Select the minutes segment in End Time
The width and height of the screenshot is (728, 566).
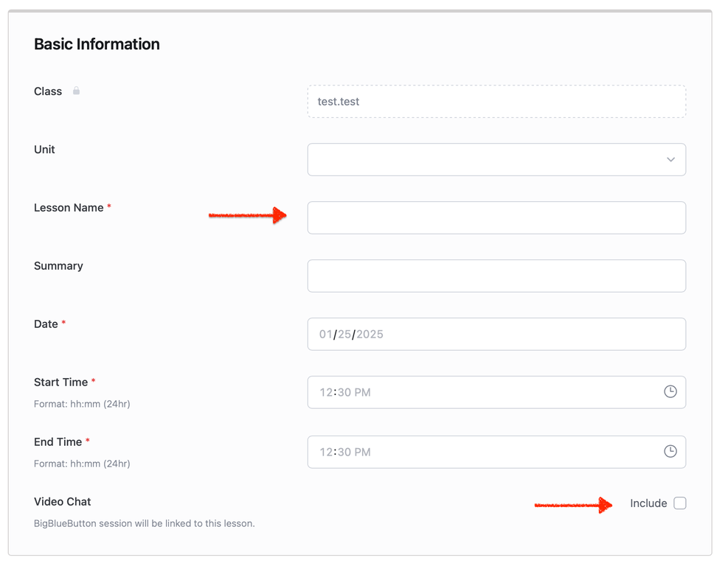point(344,452)
